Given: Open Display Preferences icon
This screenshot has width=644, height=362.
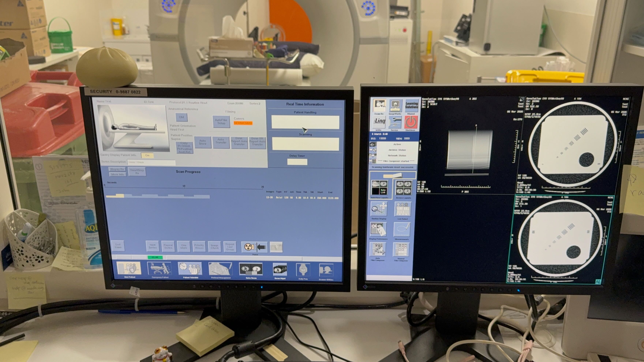Looking at the screenshot, I should click(378, 229).
